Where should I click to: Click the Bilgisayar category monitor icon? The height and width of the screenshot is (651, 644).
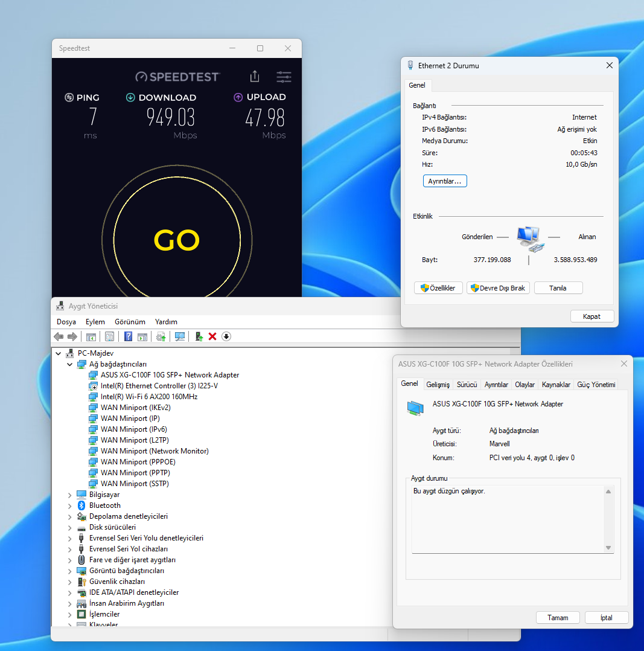click(81, 495)
